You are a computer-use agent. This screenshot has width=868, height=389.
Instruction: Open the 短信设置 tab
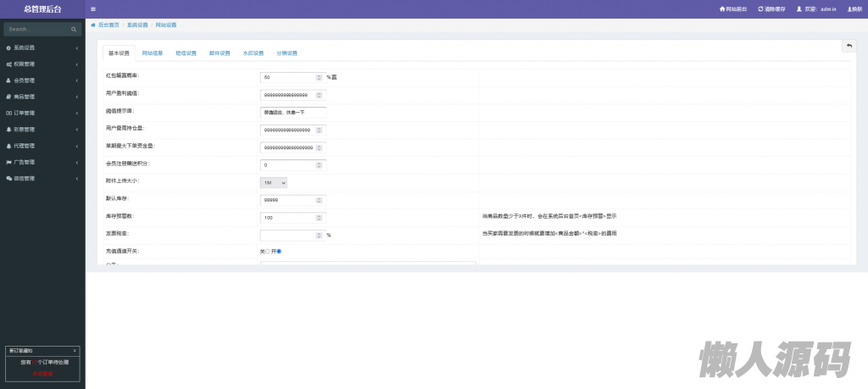coord(186,53)
